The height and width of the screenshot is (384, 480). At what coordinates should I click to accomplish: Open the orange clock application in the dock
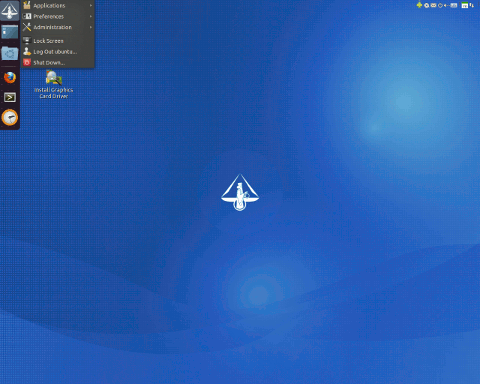[10, 117]
